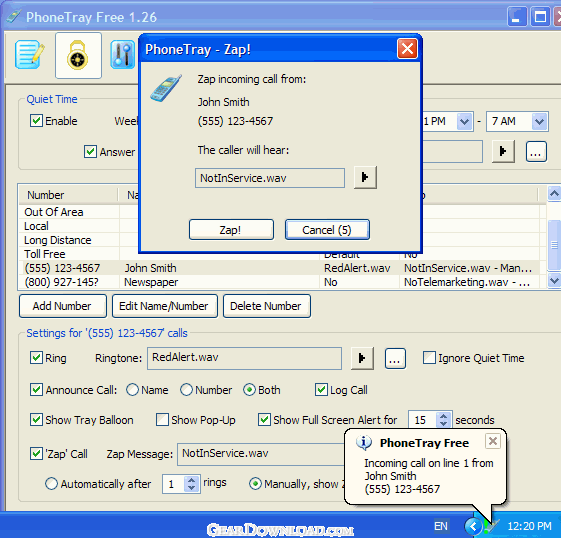Select the Toll Free row
Screen dimensions: 561x538
coord(279,254)
